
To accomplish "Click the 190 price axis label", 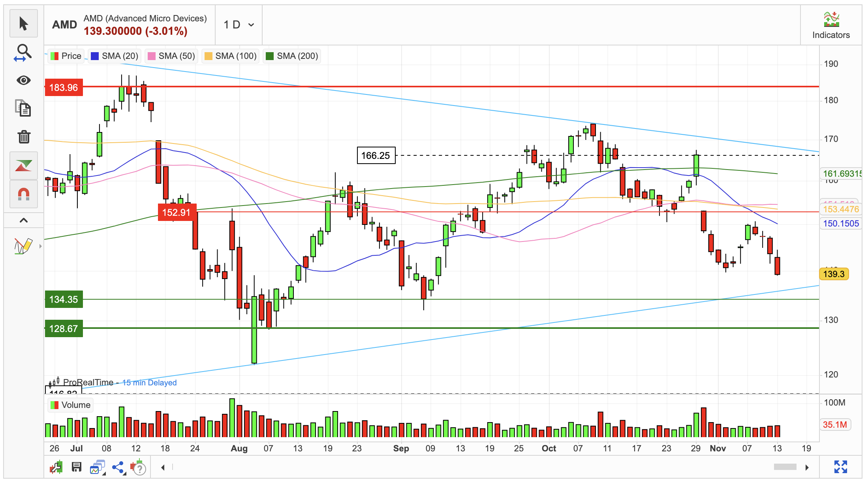I will point(831,64).
